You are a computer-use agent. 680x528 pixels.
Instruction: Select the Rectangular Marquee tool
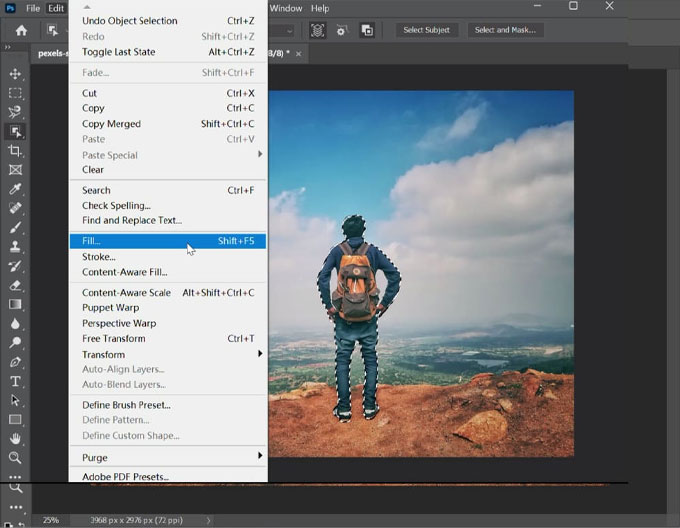15,93
